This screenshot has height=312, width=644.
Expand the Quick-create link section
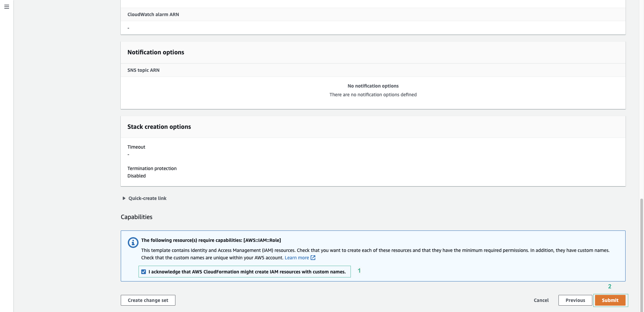coord(145,198)
